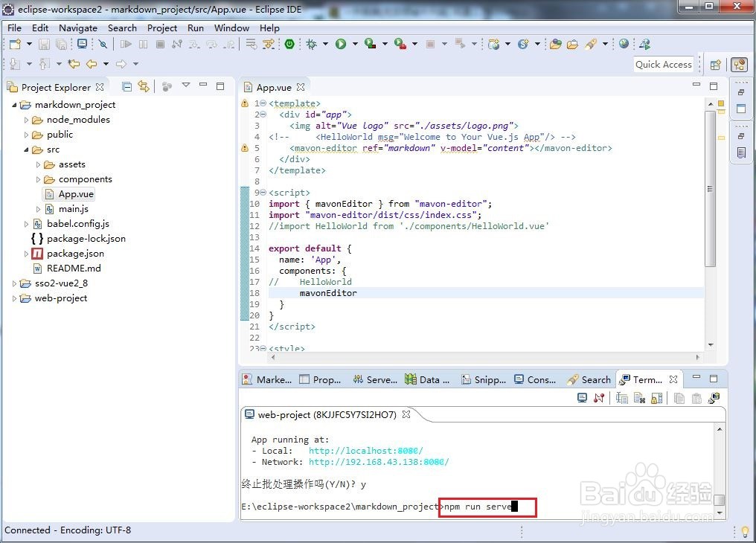This screenshot has height=543, width=756.
Task: Click the toolbar Search flashlight icon
Action: coord(591,45)
